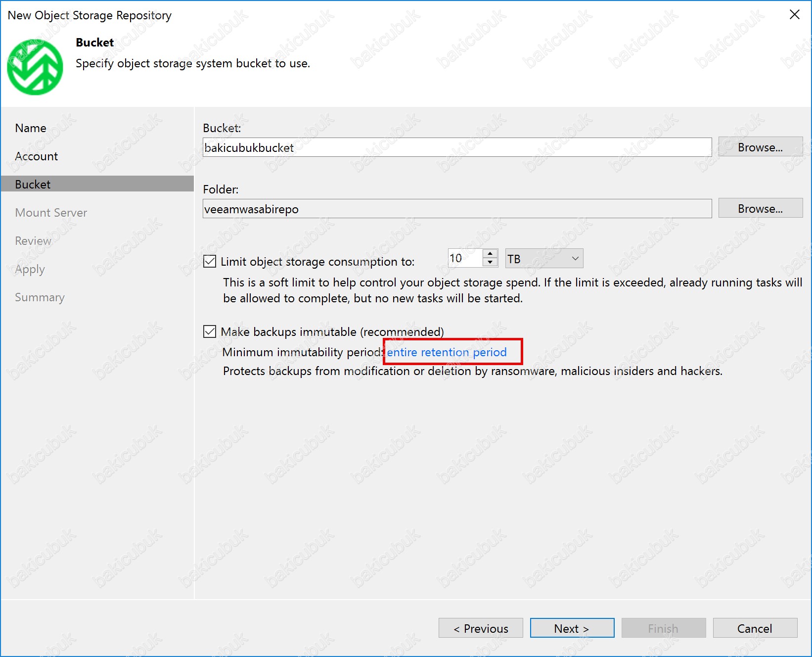The height and width of the screenshot is (657, 812).
Task: Click the Wasabi logo icon
Action: pyautogui.click(x=35, y=67)
